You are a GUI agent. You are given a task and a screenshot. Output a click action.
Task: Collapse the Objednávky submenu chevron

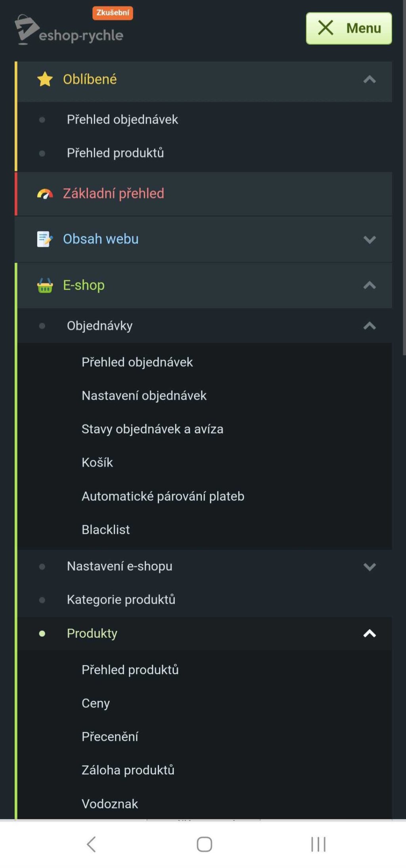coord(370,326)
